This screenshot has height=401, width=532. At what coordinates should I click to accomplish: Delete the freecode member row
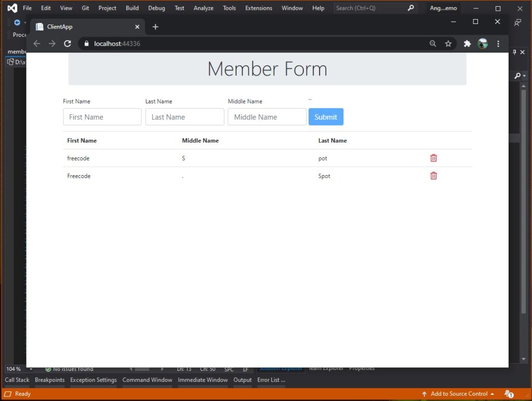pos(433,158)
